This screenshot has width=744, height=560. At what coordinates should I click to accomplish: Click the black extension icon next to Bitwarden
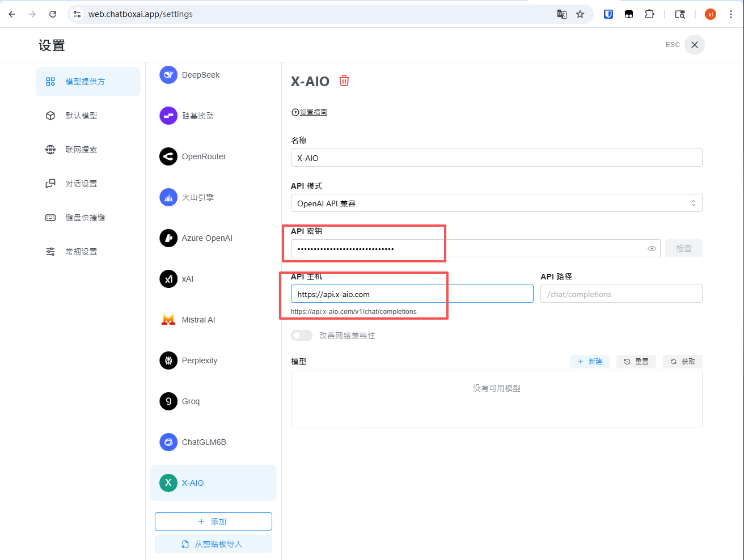point(629,14)
